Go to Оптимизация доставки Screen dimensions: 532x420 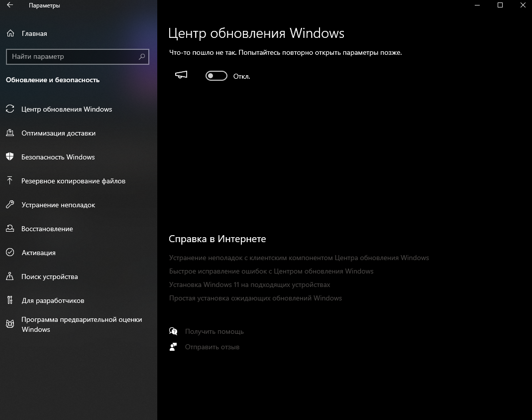58,133
